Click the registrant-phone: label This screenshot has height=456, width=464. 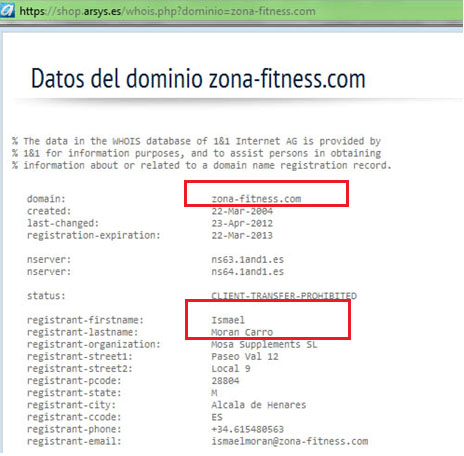[74, 429]
